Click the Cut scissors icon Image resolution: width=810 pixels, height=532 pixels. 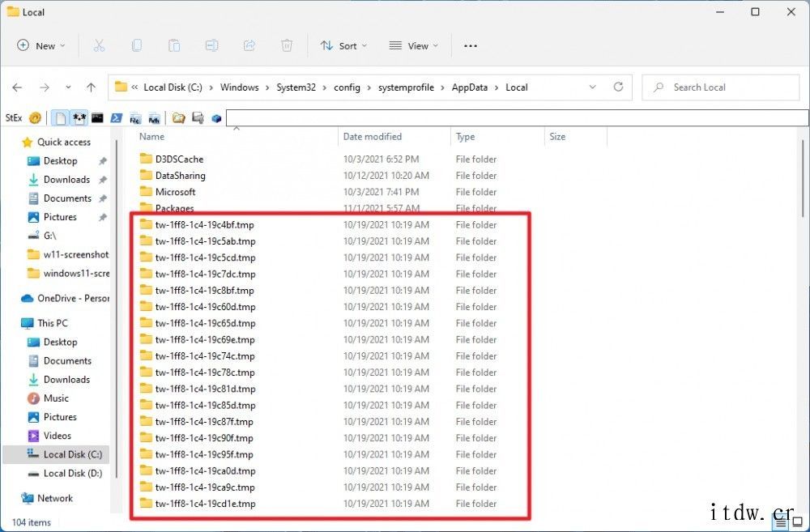(99, 46)
